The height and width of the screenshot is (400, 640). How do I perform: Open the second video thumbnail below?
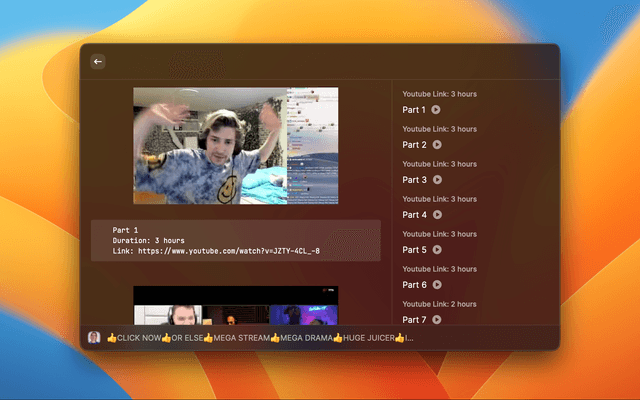236,308
